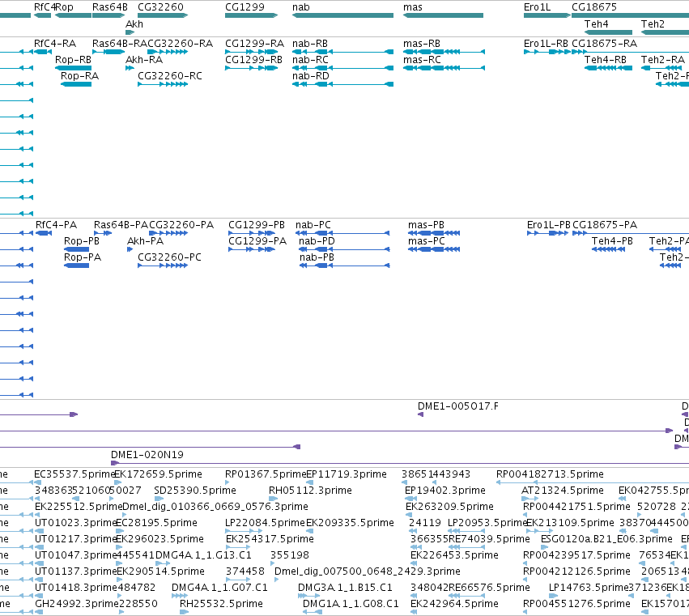
Task: Click the SD25390.5prime EST label
Action: click(x=195, y=491)
